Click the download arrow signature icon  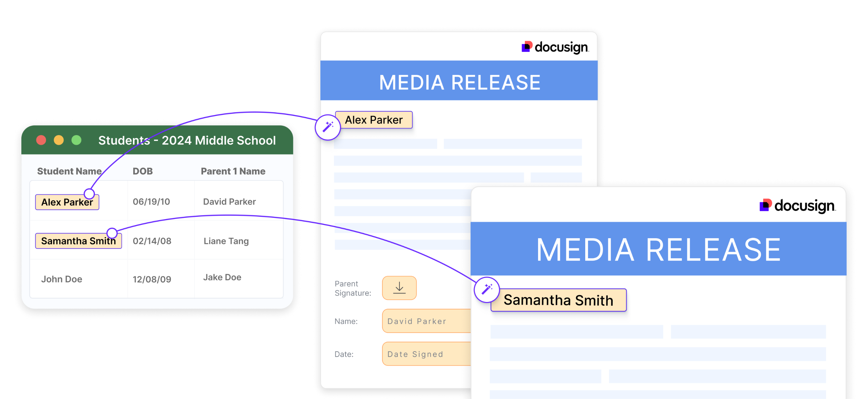pyautogui.click(x=399, y=288)
